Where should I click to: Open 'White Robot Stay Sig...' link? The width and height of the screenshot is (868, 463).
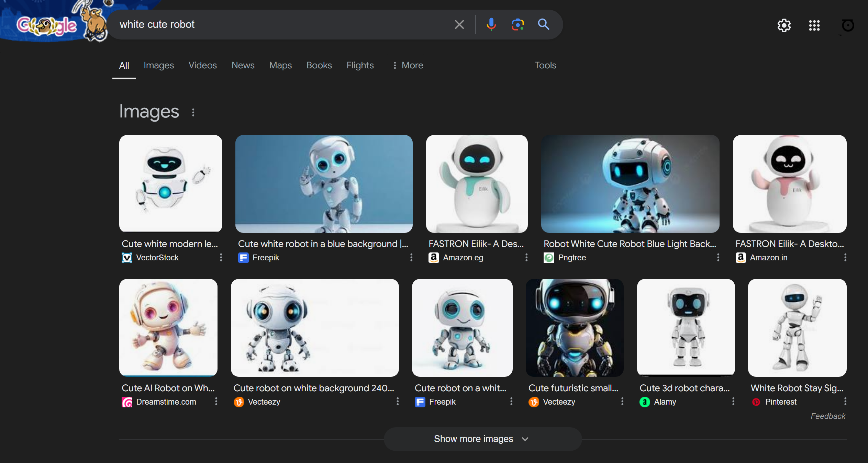click(797, 388)
